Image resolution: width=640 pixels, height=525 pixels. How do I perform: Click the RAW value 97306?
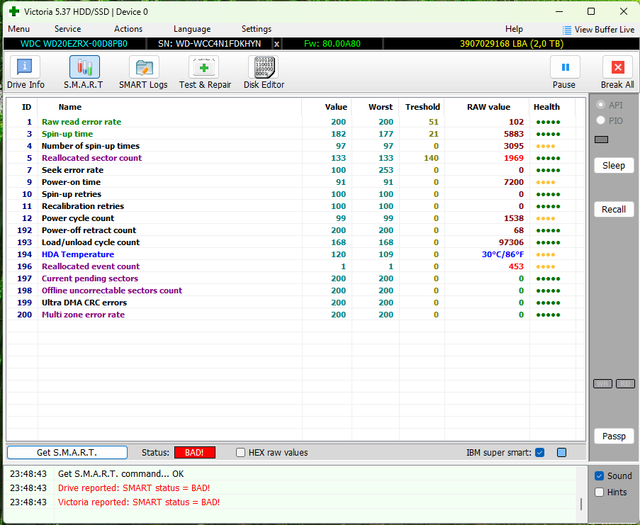click(x=511, y=242)
